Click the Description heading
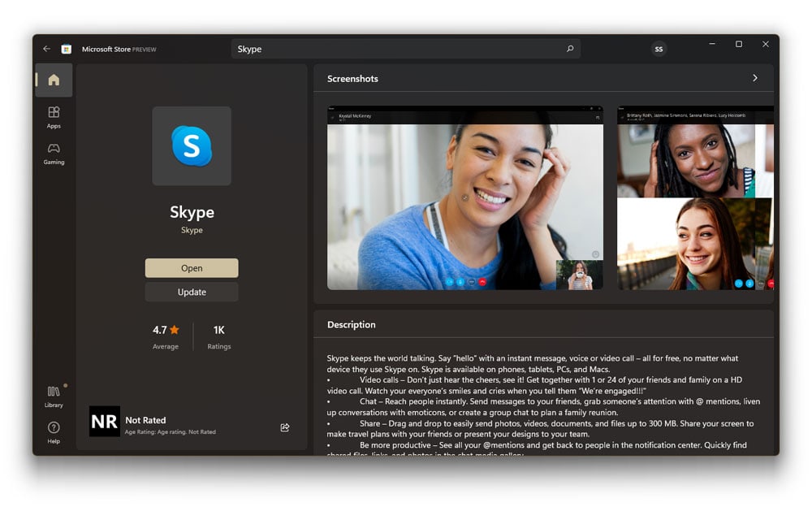This screenshot has height=507, width=812. point(351,324)
